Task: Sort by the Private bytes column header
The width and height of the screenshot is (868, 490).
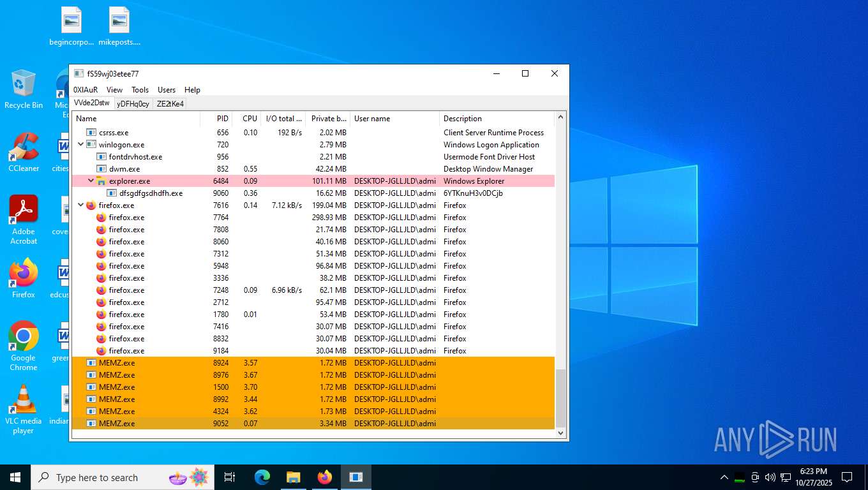Action: (x=328, y=119)
